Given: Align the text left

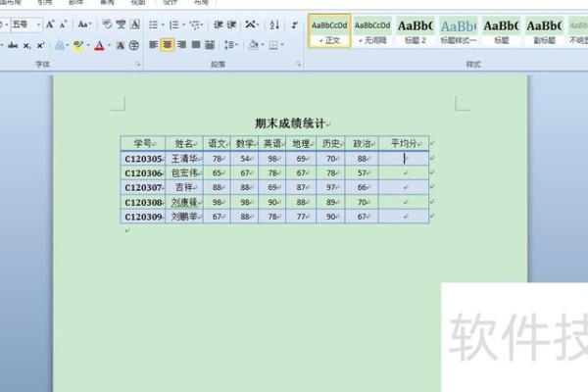Looking at the screenshot, I should 153,45.
